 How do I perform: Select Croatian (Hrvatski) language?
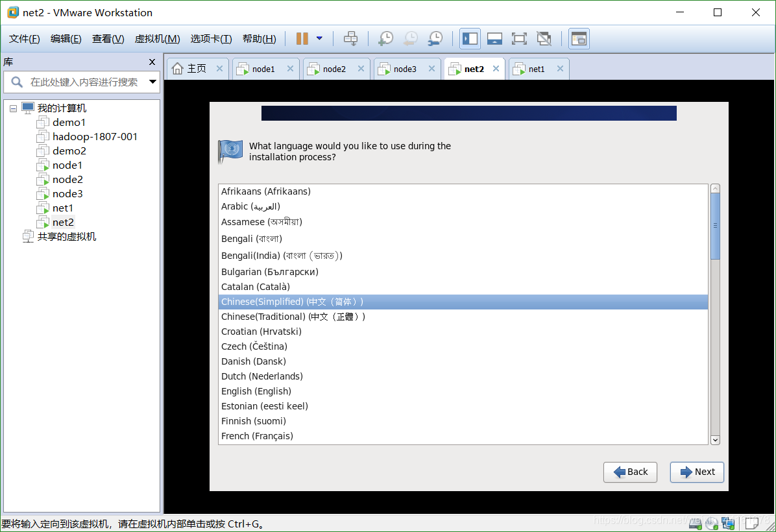463,332
